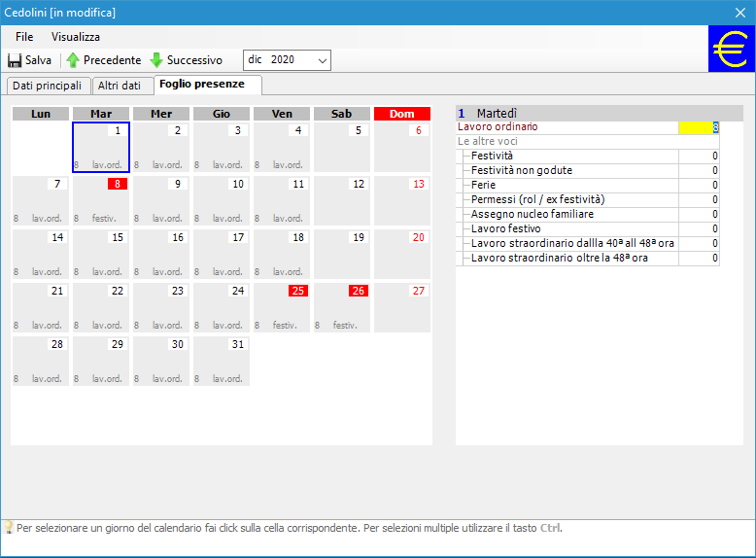
Task: Close the Cedolini window
Action: pos(739,13)
